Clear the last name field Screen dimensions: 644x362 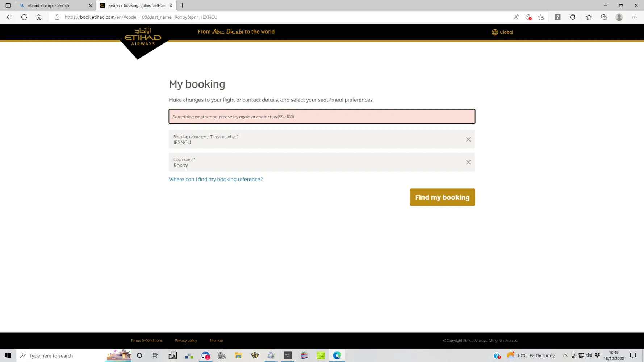coord(468,162)
